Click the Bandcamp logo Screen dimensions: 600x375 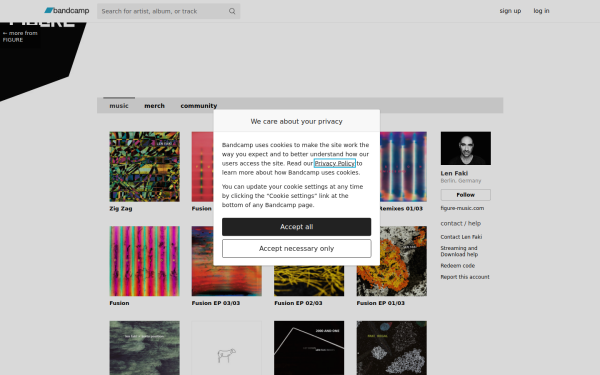point(67,11)
